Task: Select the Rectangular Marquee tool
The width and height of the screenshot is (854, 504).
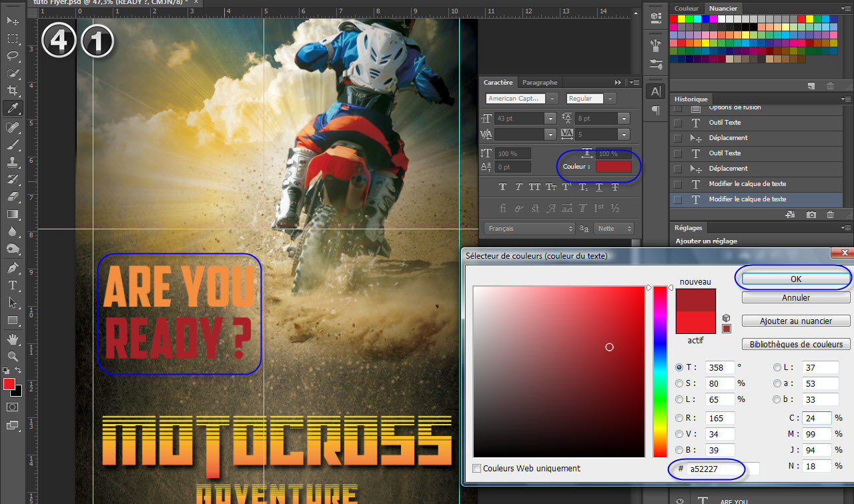Action: click(x=13, y=39)
